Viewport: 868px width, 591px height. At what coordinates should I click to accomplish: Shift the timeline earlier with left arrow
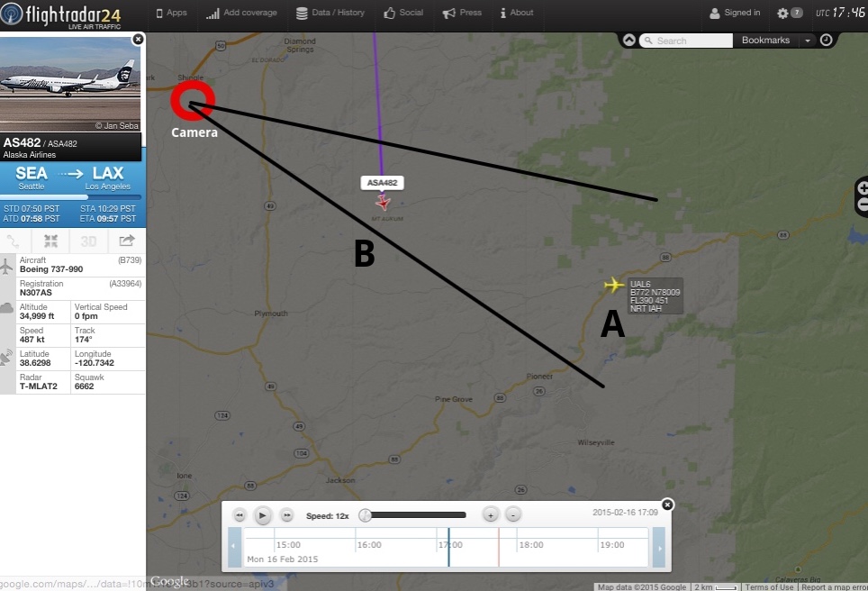(234, 547)
